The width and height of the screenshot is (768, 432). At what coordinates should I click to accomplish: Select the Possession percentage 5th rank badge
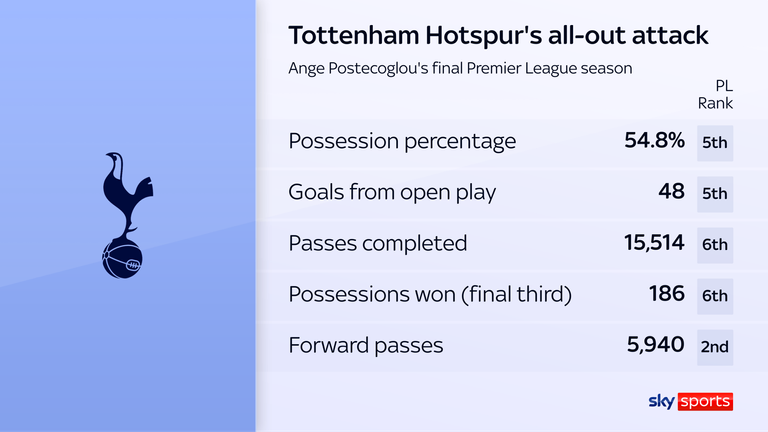tap(715, 143)
